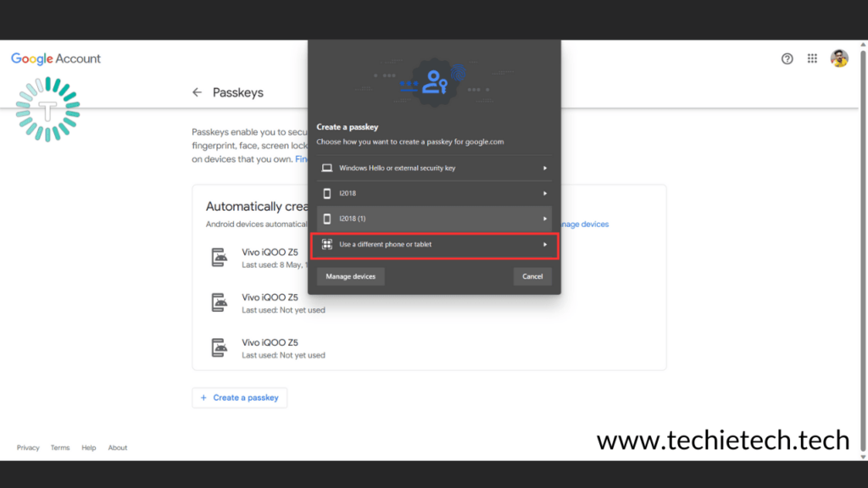The height and width of the screenshot is (488, 868).
Task: Click the help question mark icon
Action: coord(787,58)
